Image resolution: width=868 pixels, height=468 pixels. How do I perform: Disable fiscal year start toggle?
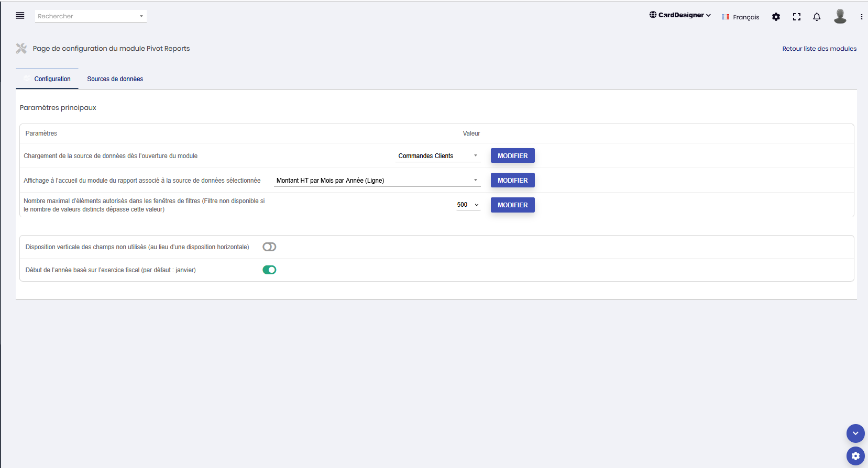click(x=269, y=270)
